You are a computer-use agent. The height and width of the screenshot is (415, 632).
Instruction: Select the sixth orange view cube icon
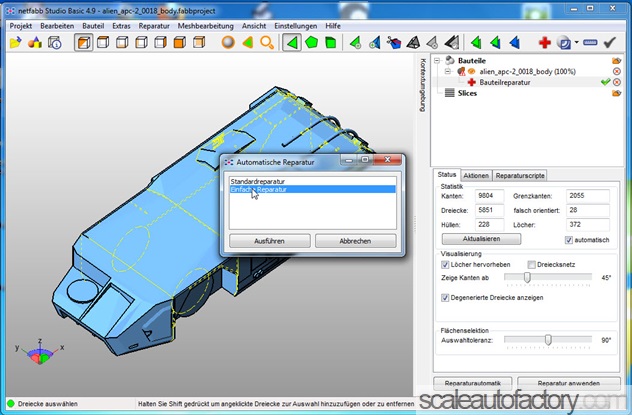[x=180, y=42]
